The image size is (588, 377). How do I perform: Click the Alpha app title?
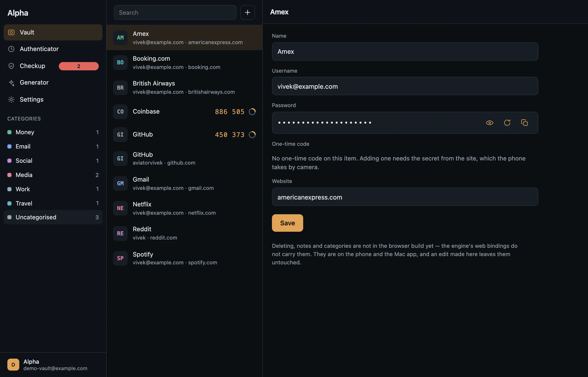[18, 13]
